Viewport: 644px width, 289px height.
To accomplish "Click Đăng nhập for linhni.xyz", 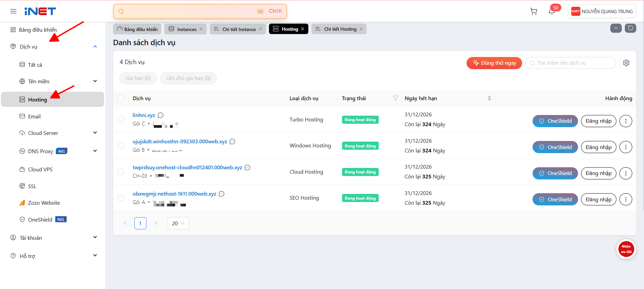I will (599, 121).
